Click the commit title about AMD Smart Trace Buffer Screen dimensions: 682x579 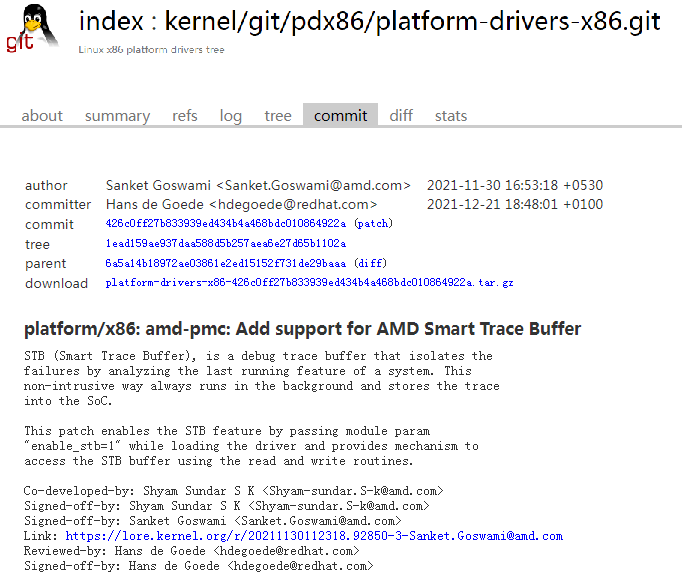tap(302, 329)
